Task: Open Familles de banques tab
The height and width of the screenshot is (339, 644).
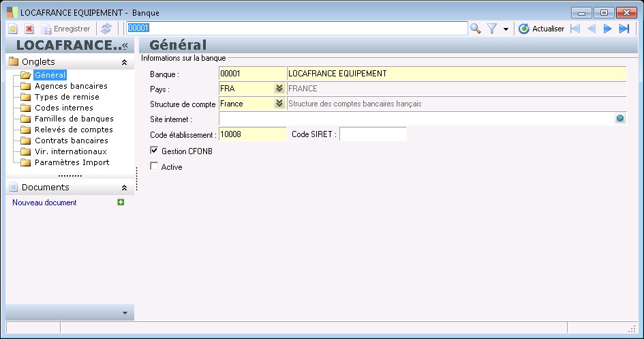Action: point(74,119)
